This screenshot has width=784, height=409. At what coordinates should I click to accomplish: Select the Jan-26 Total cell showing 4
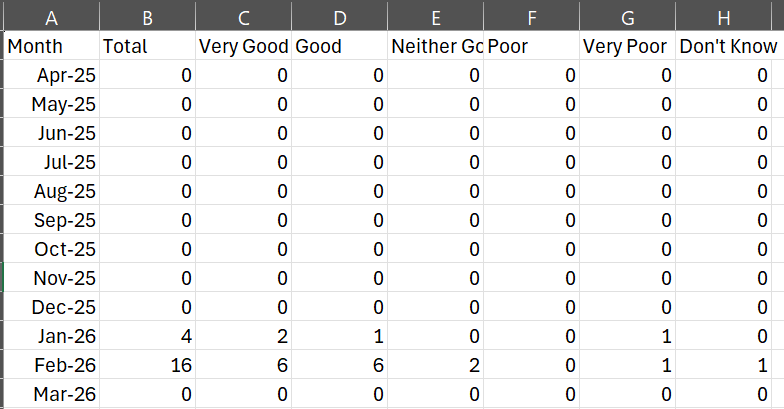tap(147, 336)
